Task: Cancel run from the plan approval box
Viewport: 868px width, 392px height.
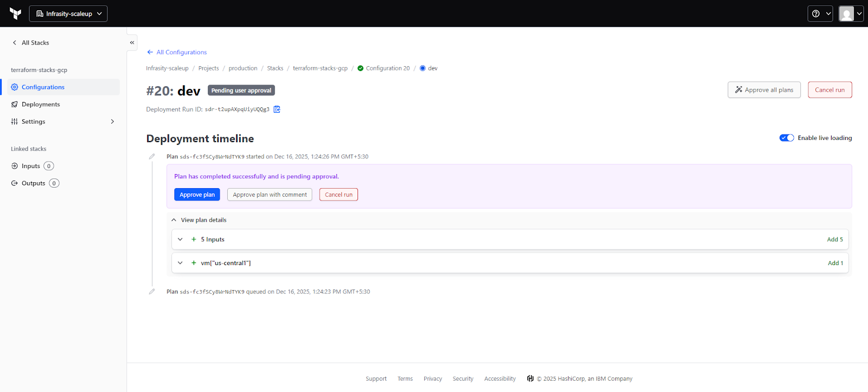Action: [339, 195]
